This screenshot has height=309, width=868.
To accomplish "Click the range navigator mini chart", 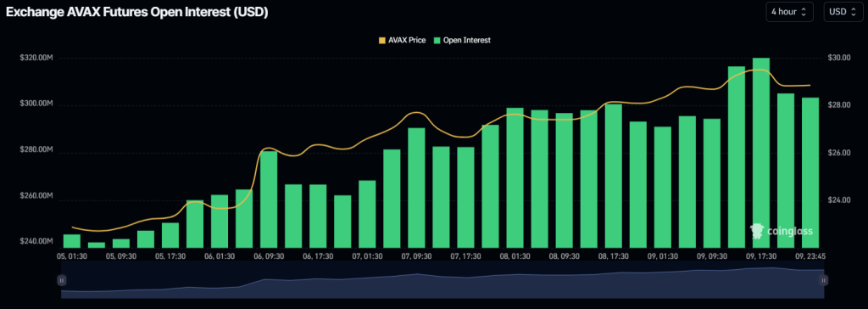I will click(442, 280).
